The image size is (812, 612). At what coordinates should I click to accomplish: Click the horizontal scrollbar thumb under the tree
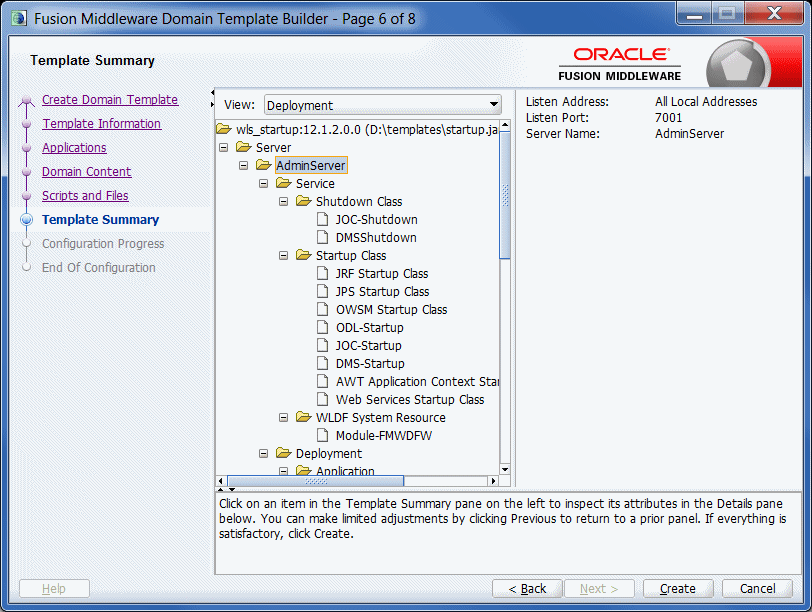click(x=315, y=481)
